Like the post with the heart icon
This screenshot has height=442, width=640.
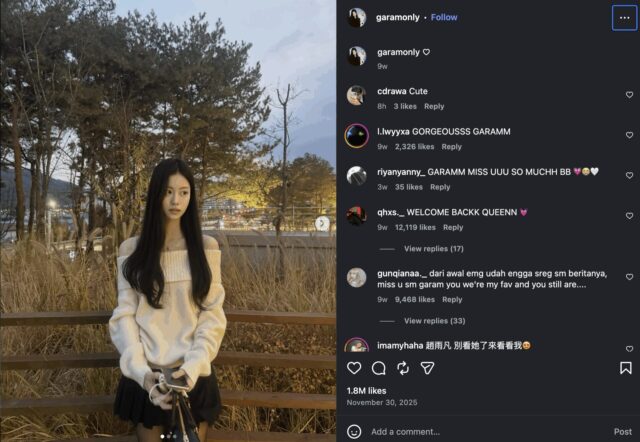[x=354, y=368]
